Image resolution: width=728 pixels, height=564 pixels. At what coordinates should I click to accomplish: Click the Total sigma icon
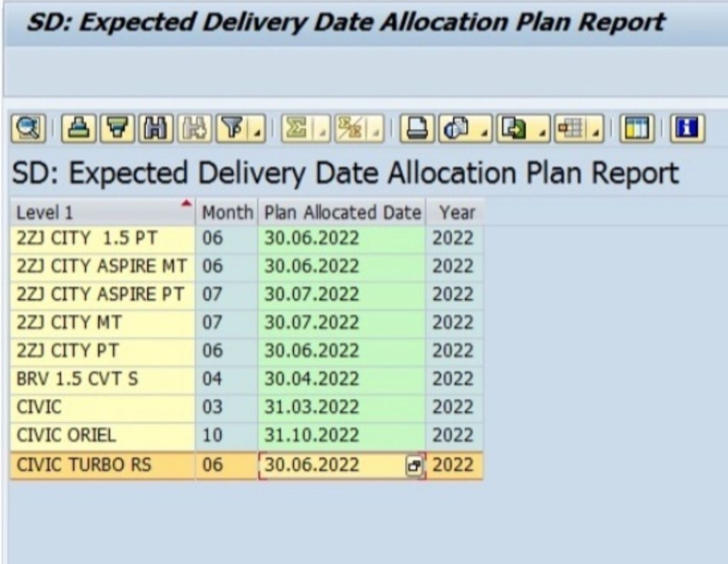(297, 129)
